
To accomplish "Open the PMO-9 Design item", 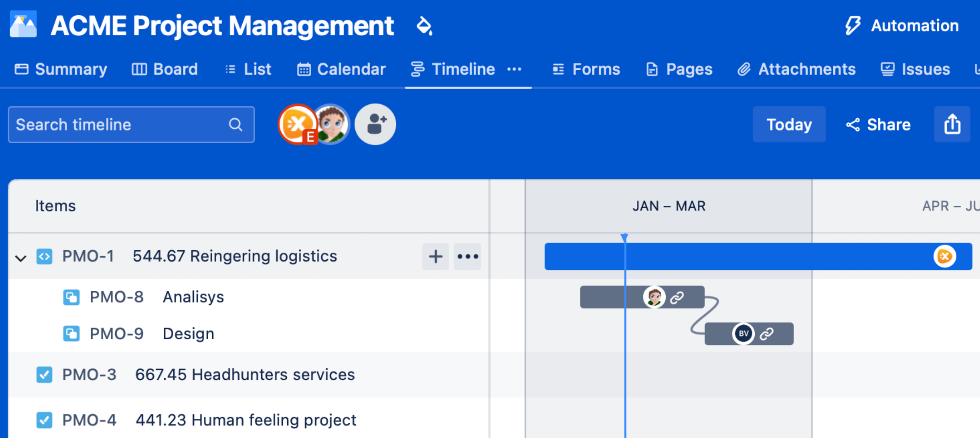I will tap(189, 334).
